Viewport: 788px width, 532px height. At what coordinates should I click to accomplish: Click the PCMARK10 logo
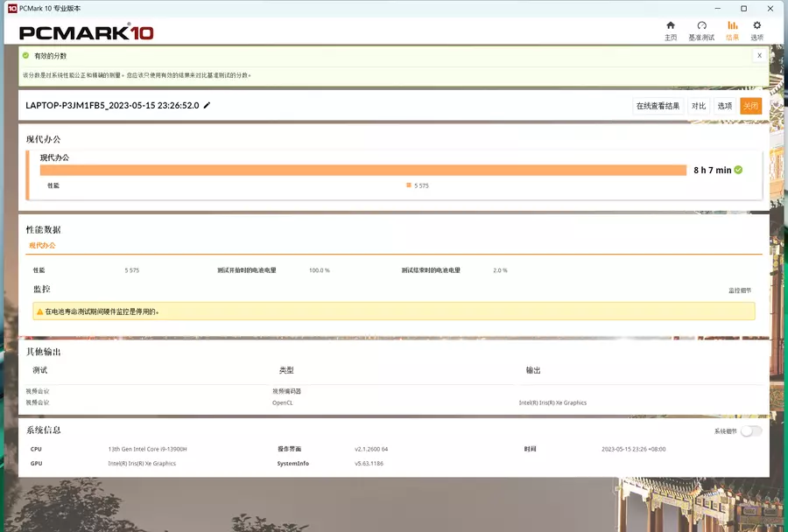pyautogui.click(x=86, y=33)
